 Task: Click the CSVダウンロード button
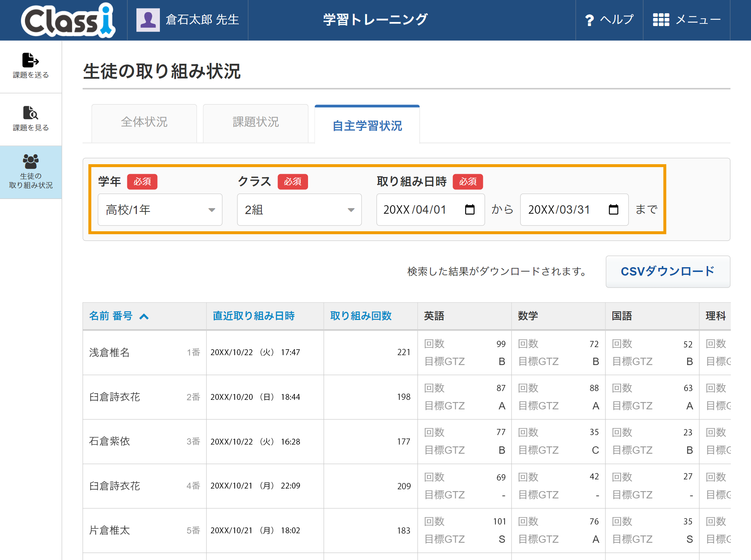click(668, 272)
